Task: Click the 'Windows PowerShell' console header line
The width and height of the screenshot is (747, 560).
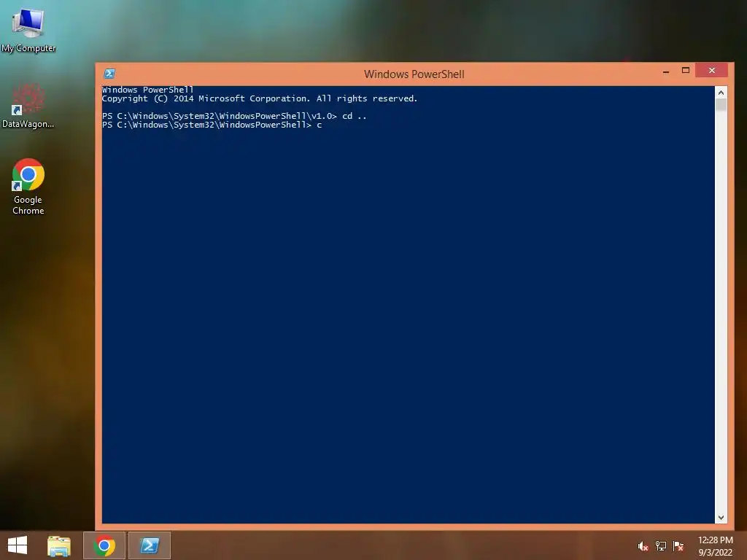Action: click(x=147, y=90)
